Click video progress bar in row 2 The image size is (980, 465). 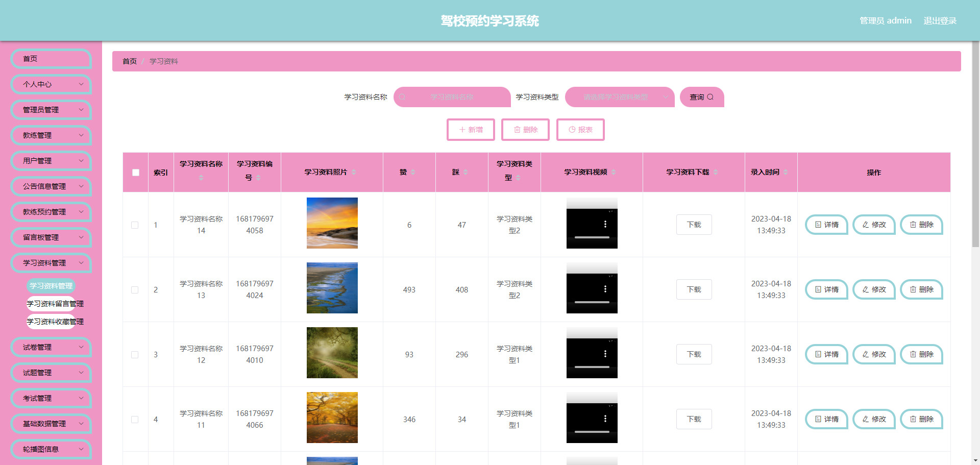click(592, 302)
